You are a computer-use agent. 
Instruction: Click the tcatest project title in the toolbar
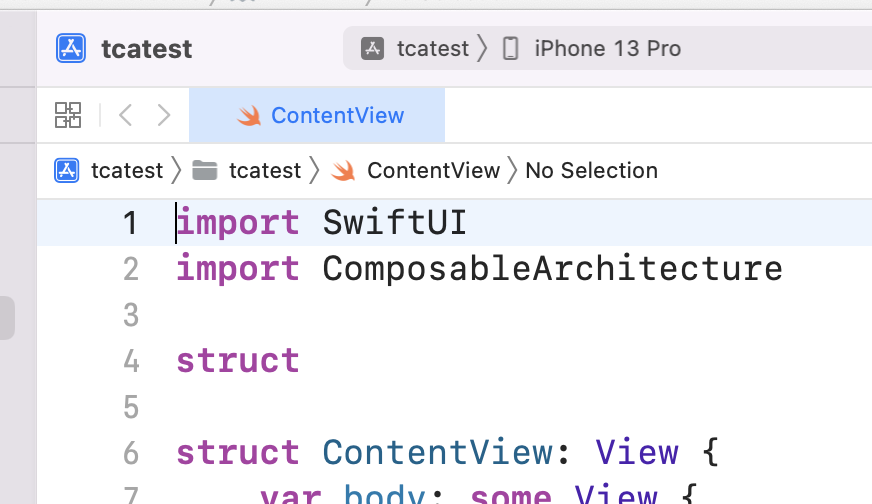pyautogui.click(x=147, y=49)
